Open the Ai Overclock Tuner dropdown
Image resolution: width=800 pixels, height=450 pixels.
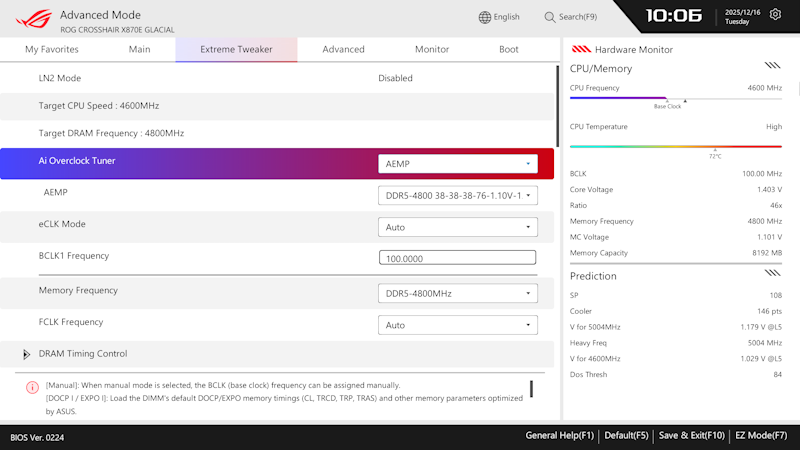(458, 164)
